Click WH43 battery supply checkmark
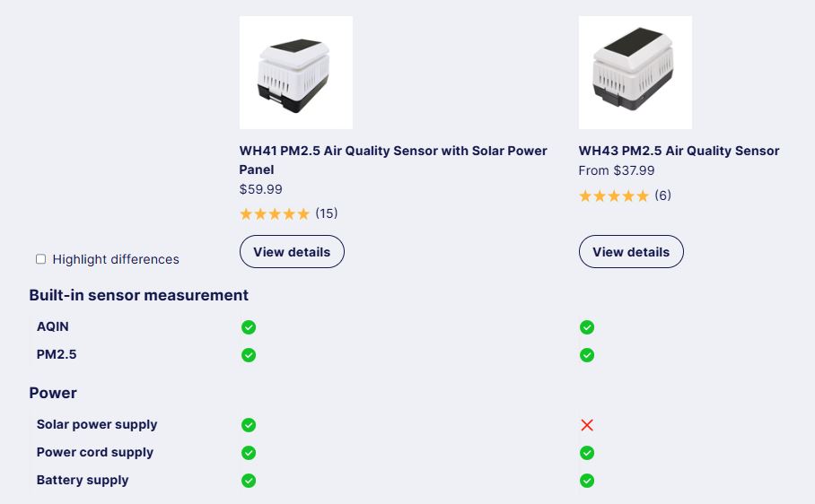Viewport: 815px width, 504px height. (x=587, y=481)
